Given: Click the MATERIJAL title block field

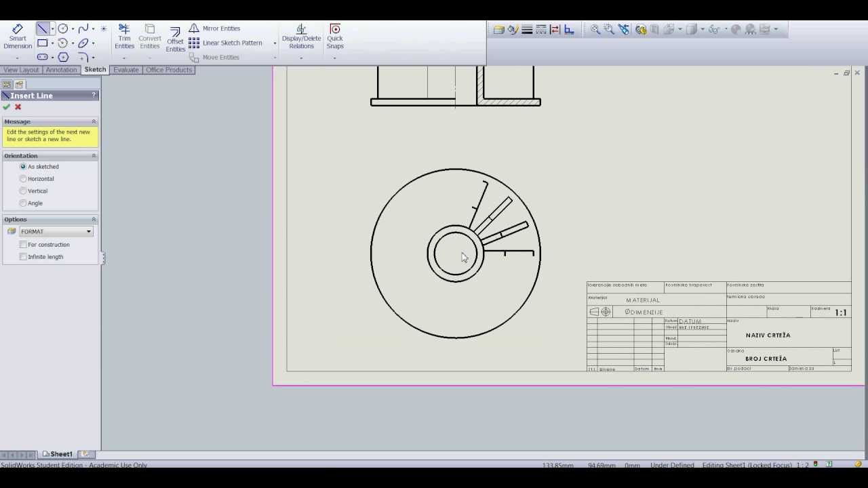Looking at the screenshot, I should (642, 300).
